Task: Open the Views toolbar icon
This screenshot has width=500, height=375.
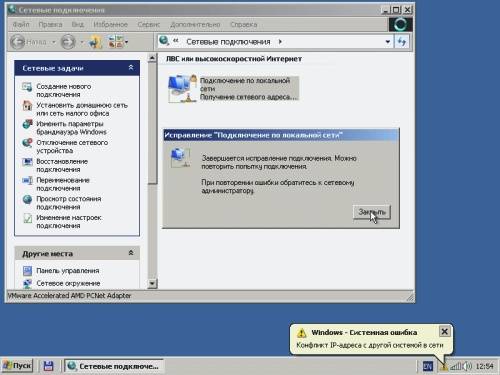Action: 115,42
